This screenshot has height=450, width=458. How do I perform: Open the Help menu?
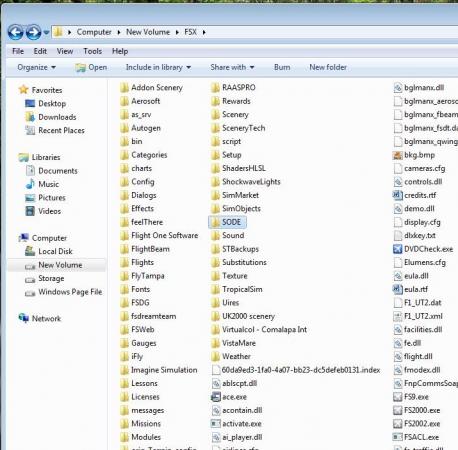[x=120, y=51]
